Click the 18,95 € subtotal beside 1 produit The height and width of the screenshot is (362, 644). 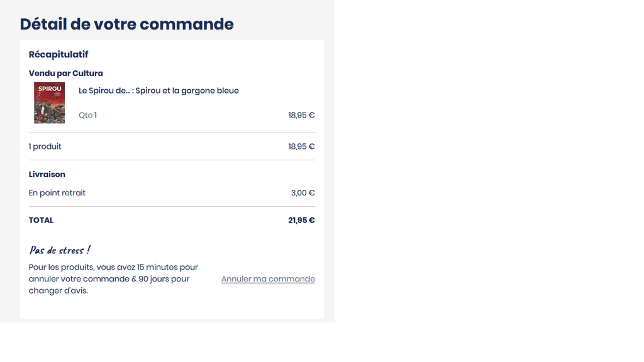(x=301, y=146)
